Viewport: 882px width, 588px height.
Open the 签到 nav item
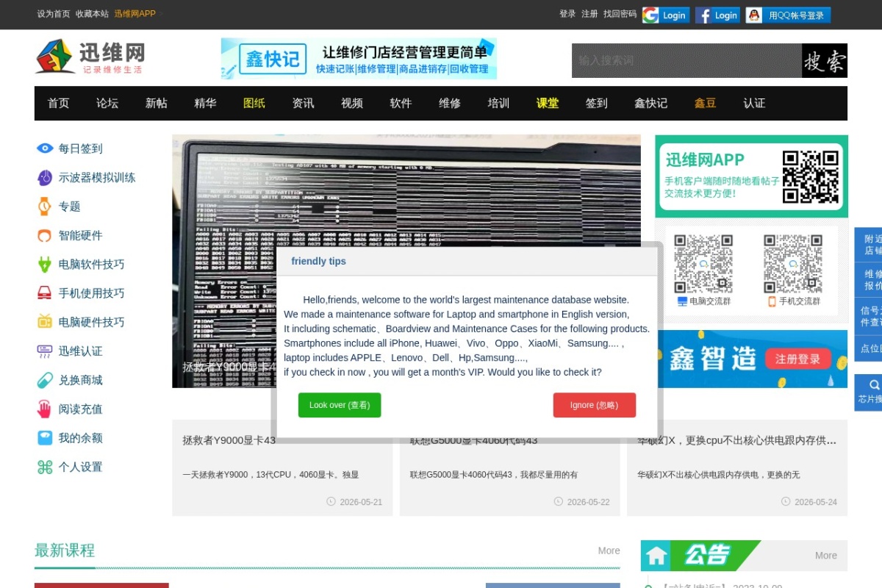tap(596, 104)
